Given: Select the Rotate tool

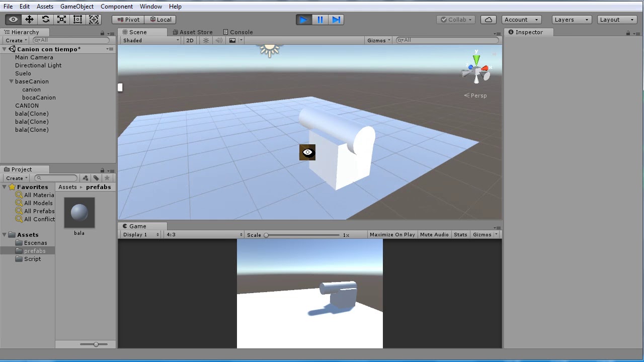Looking at the screenshot, I should [x=46, y=20].
